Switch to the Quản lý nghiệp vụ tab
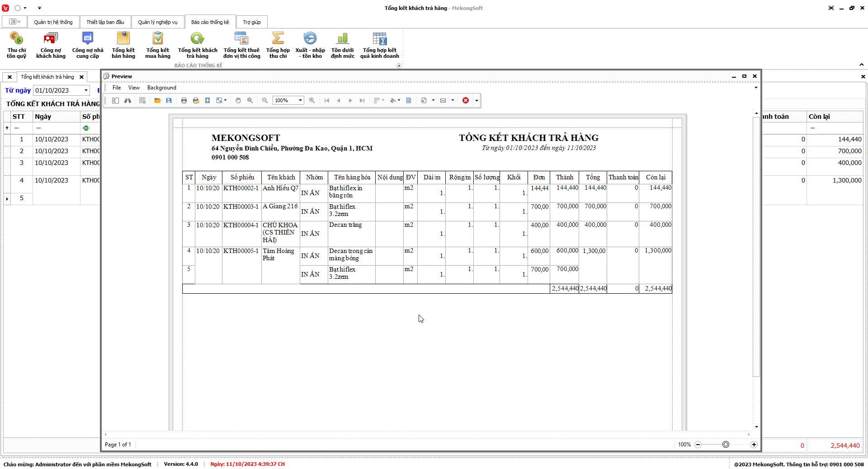The width and height of the screenshot is (868, 469). (x=158, y=22)
